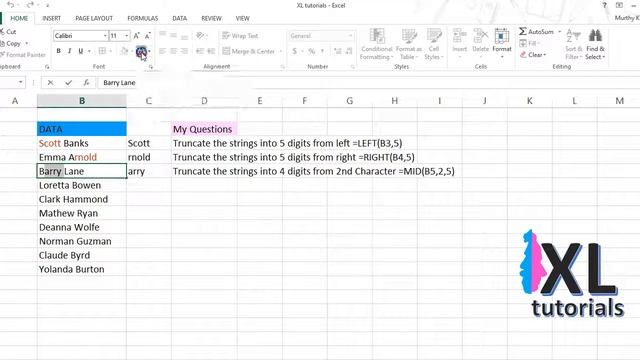Screen dimensions: 640x360
Task: Decrease font size with the smaller A
Action: click(147, 36)
